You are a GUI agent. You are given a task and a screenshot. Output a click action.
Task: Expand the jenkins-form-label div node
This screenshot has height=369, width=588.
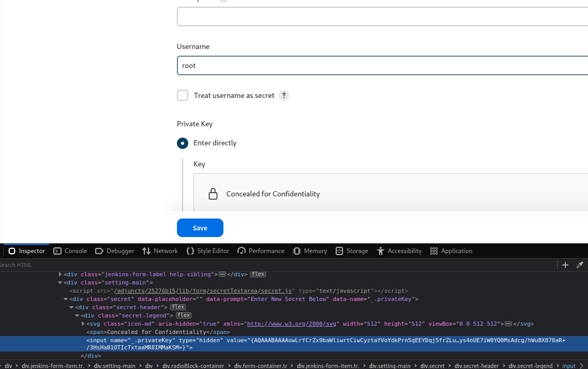coord(60,274)
